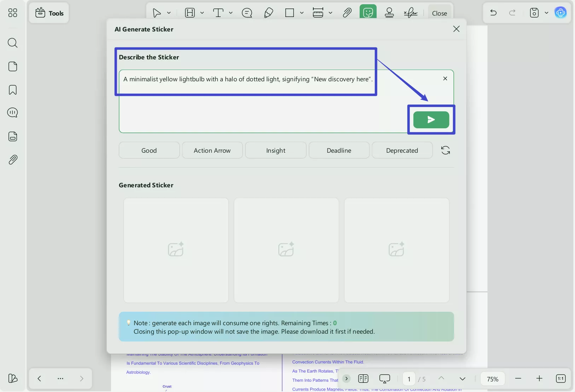The width and height of the screenshot is (575, 392).
Task: Expand the text tool dropdown arrow
Action: (x=231, y=13)
